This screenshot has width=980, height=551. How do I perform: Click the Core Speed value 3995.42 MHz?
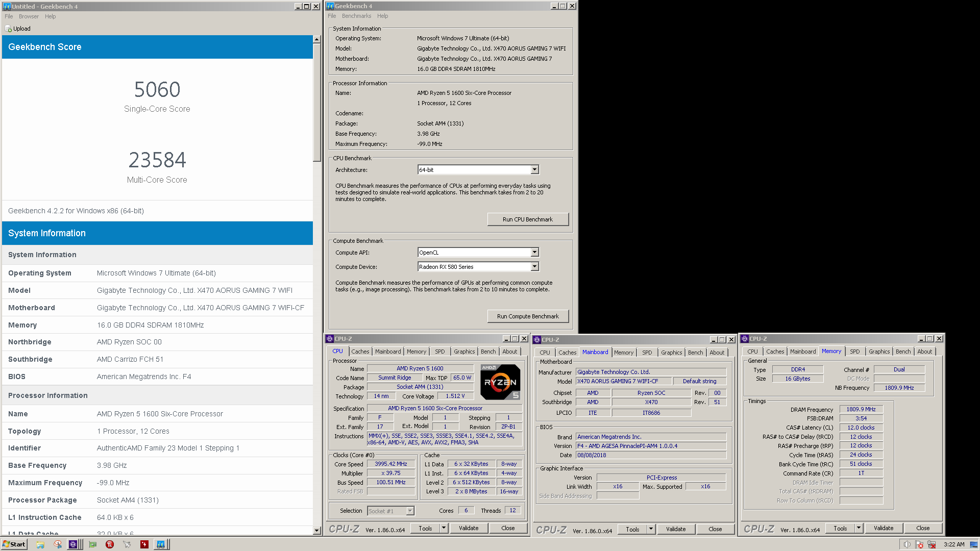click(390, 464)
